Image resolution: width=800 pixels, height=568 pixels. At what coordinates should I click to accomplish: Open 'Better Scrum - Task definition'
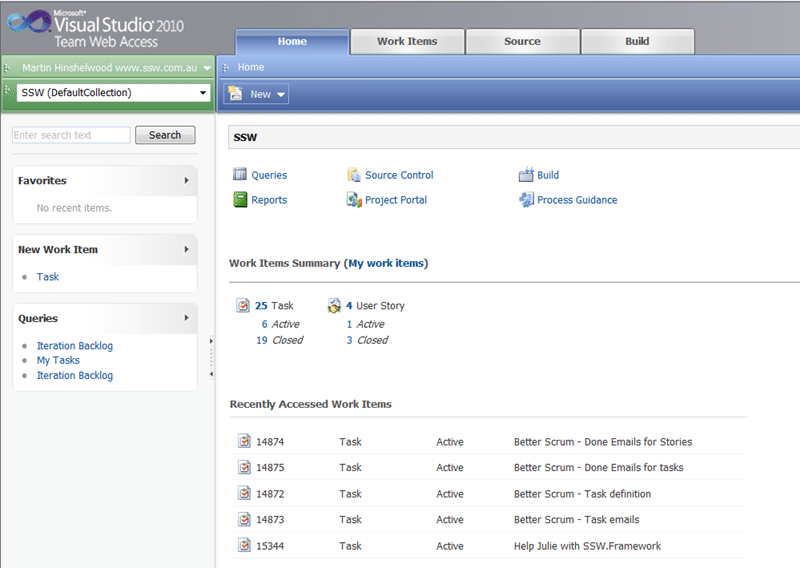pyautogui.click(x=582, y=494)
